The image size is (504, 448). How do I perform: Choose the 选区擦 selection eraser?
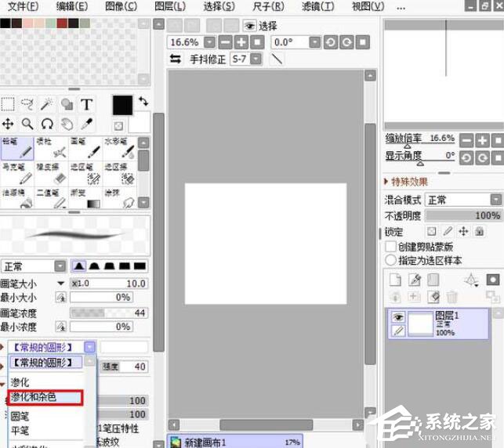tap(120, 174)
